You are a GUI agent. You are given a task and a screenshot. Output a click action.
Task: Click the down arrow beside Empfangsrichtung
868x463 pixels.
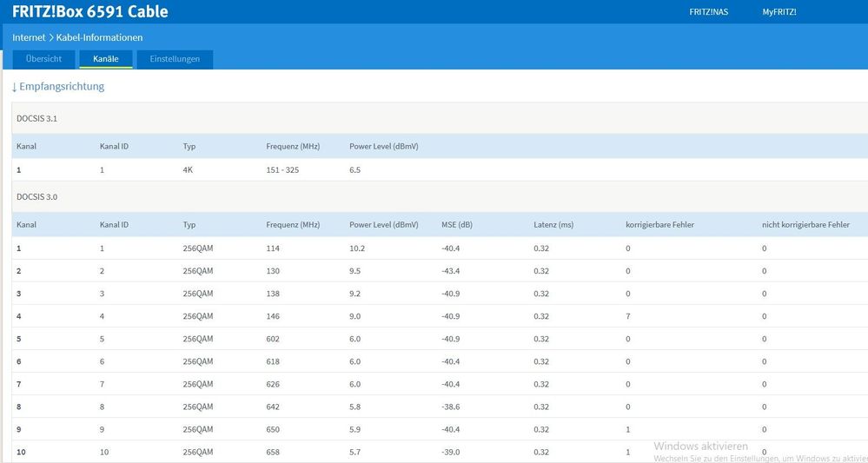point(14,87)
